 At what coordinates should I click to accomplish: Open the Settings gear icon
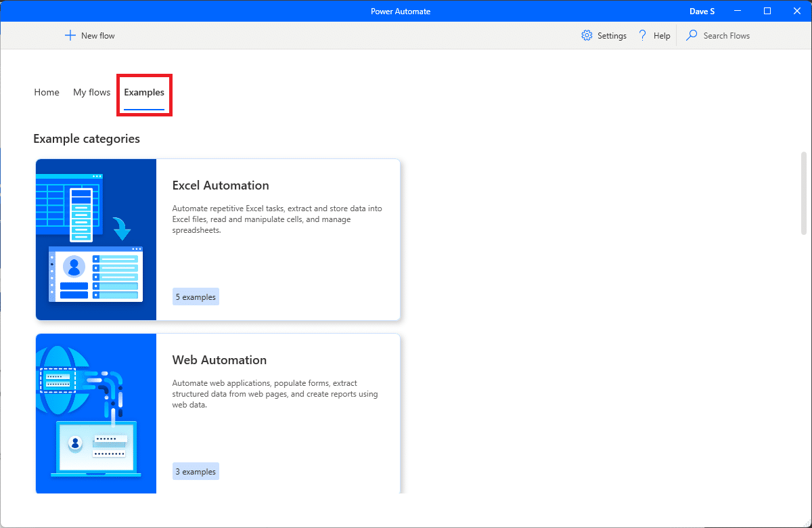(x=587, y=35)
